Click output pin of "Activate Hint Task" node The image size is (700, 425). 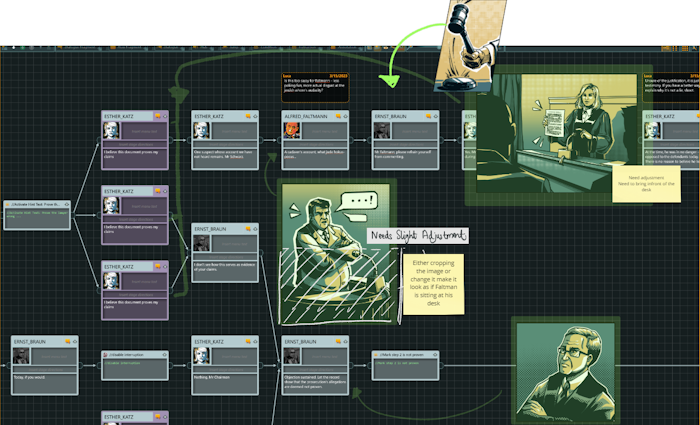(72, 214)
